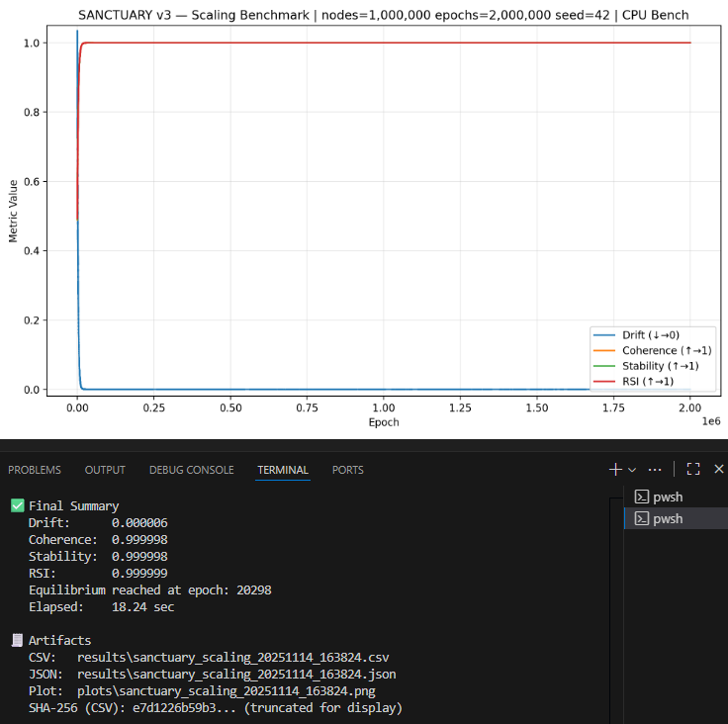Click 'Equilibrium reached at epoch: 20298' line
Screen dimensions: 728x724
point(150,590)
